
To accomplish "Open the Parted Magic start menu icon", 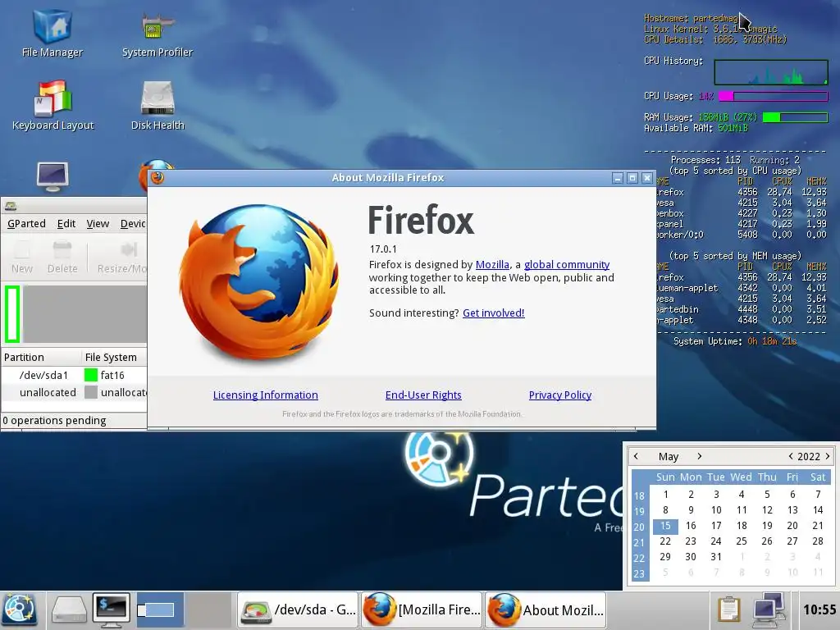I will pos(20,609).
